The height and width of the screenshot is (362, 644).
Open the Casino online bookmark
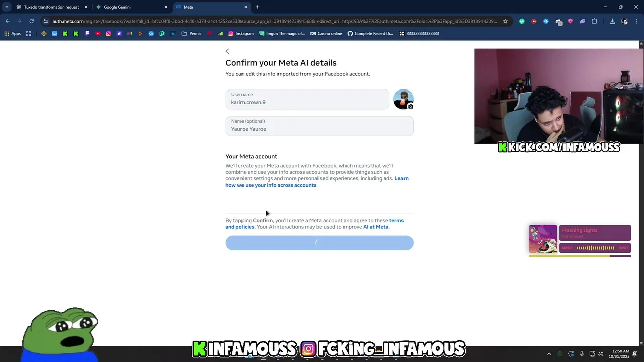coord(326,34)
